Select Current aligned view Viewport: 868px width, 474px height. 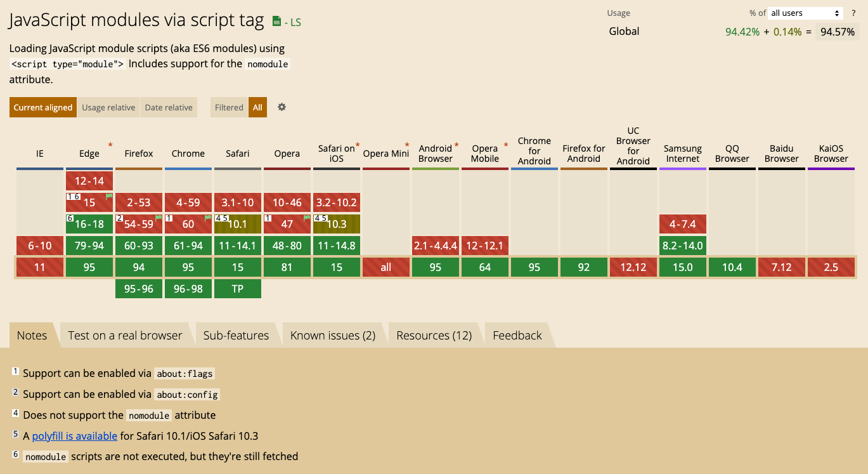coord(43,107)
